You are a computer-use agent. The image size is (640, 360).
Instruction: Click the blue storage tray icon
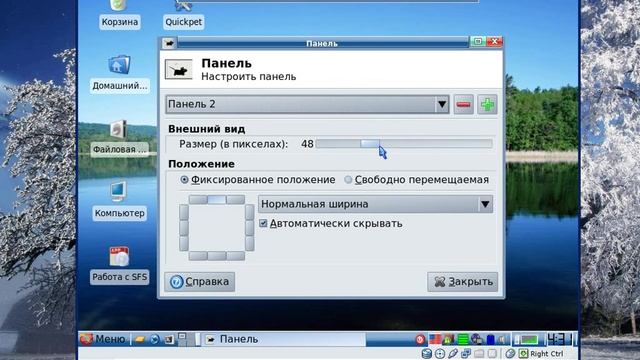pyautogui.click(x=490, y=339)
